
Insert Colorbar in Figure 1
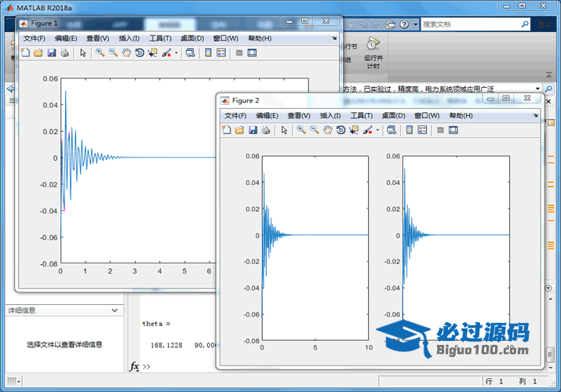(208, 53)
